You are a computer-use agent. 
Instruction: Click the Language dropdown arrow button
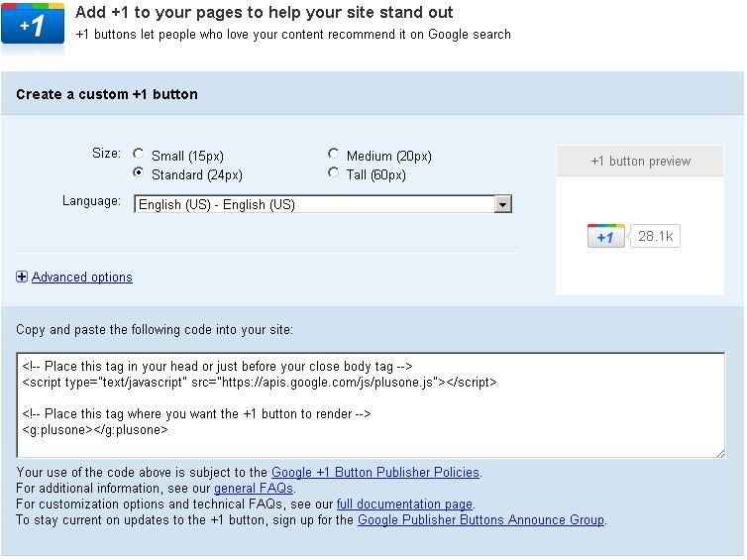tap(503, 205)
